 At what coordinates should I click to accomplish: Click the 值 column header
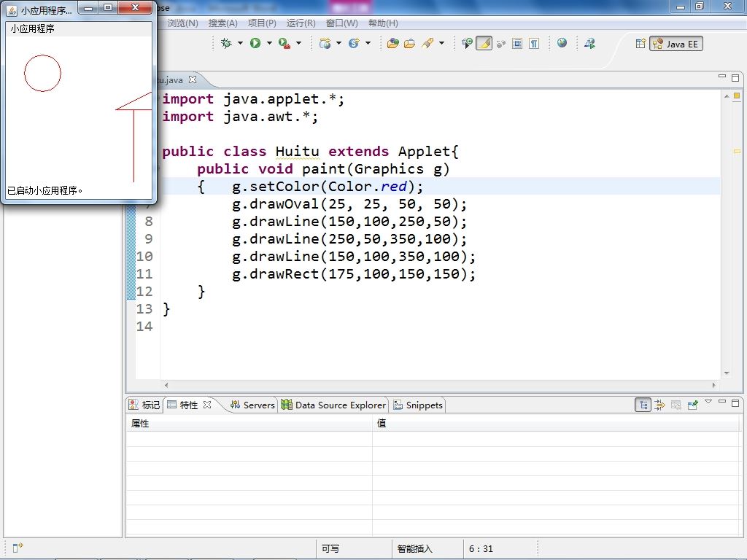point(555,424)
